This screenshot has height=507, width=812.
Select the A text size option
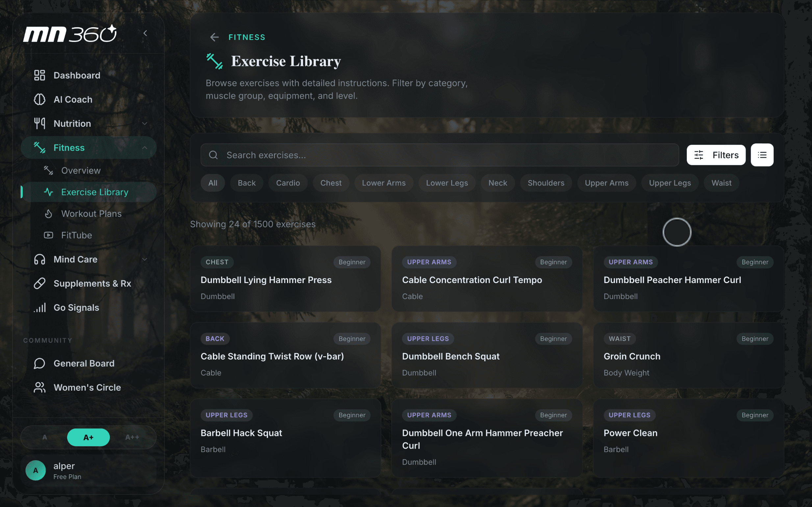tap(45, 437)
